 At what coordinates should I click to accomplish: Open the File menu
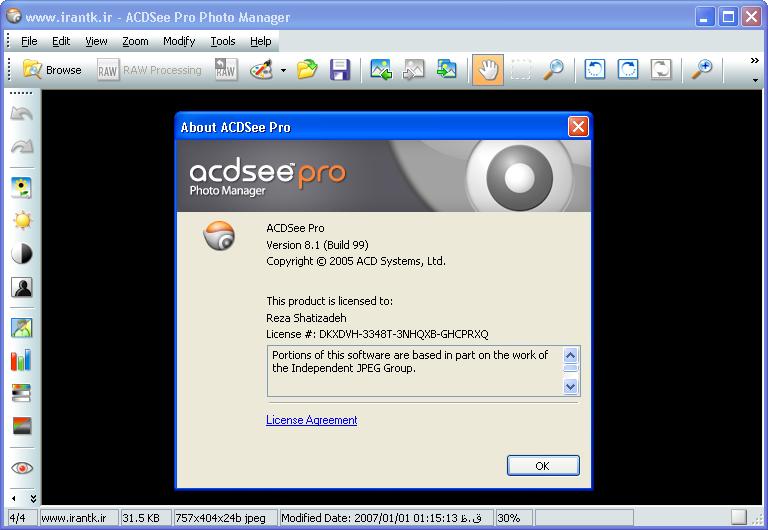29,41
